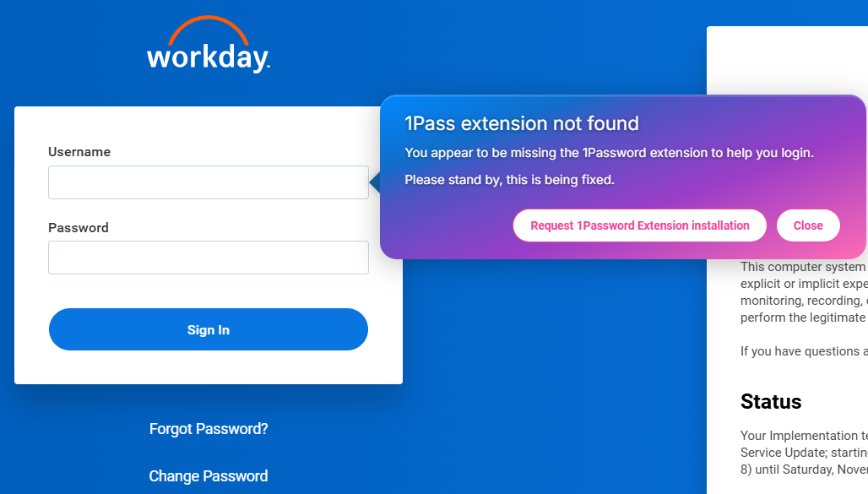The width and height of the screenshot is (868, 494).
Task: Click the Workday logo
Action: click(x=208, y=57)
